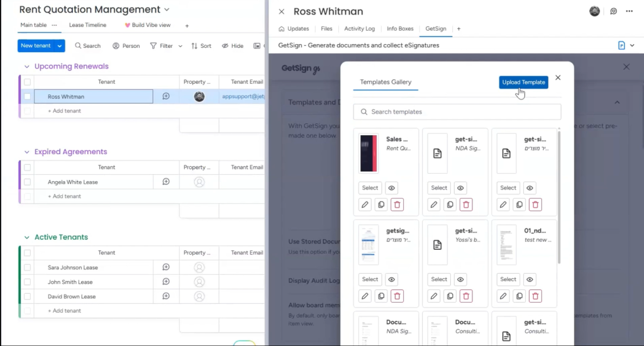
Task: Open conversation for Angela White Lease
Action: [166, 182]
